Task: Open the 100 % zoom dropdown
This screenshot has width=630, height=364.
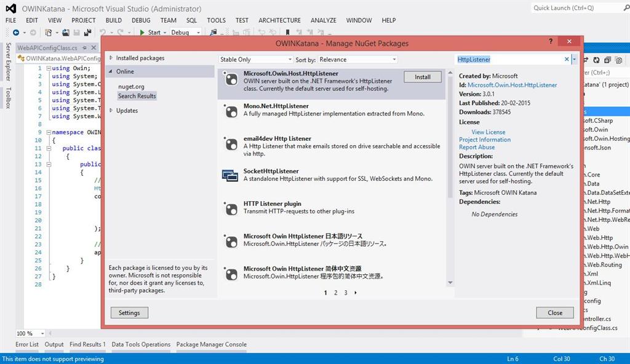Action: (31, 333)
